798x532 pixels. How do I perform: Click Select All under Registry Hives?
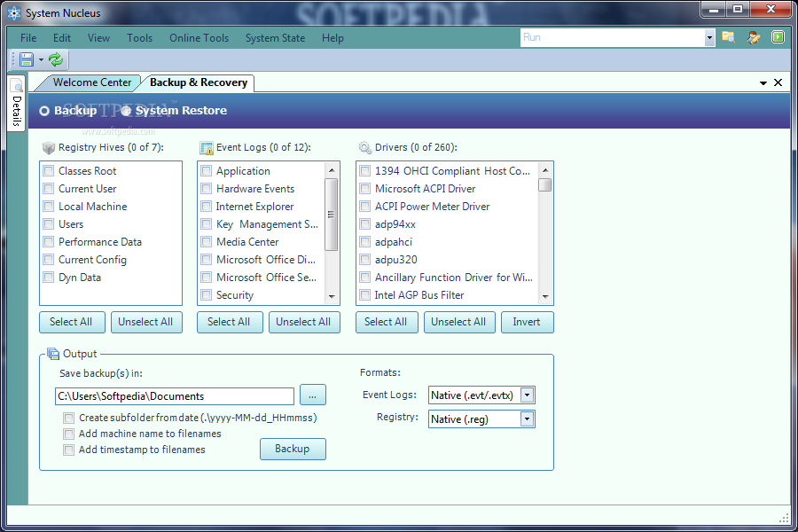73,322
